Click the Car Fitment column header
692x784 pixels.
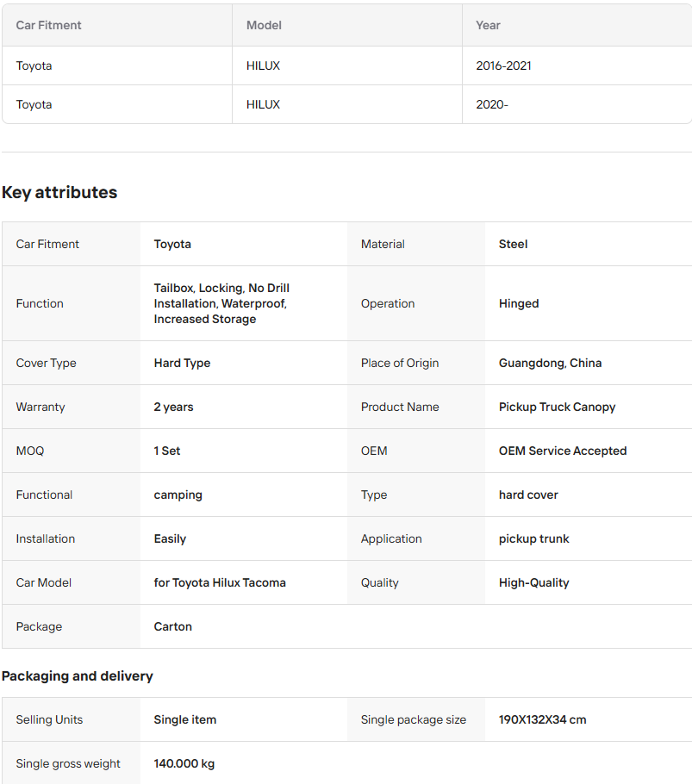click(x=49, y=25)
